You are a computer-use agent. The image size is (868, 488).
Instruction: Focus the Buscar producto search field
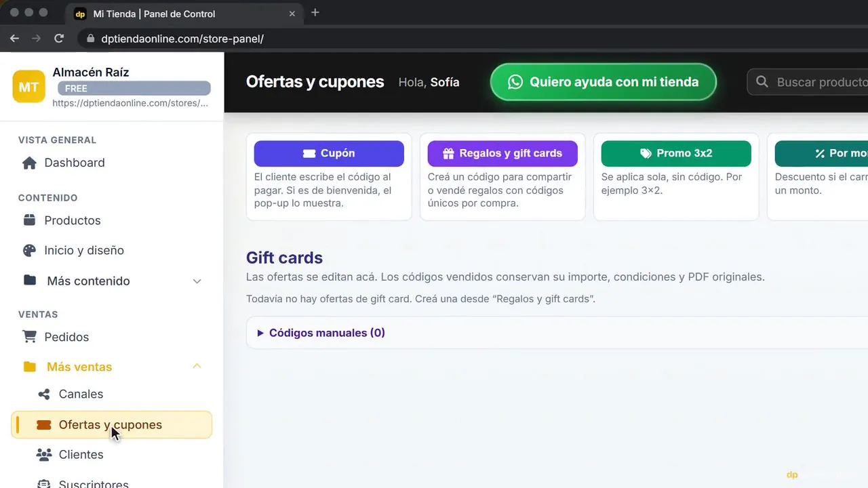coord(808,82)
